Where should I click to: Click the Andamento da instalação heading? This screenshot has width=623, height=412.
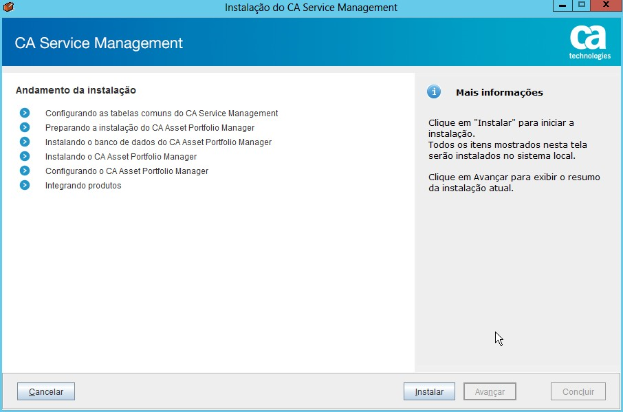(x=76, y=90)
